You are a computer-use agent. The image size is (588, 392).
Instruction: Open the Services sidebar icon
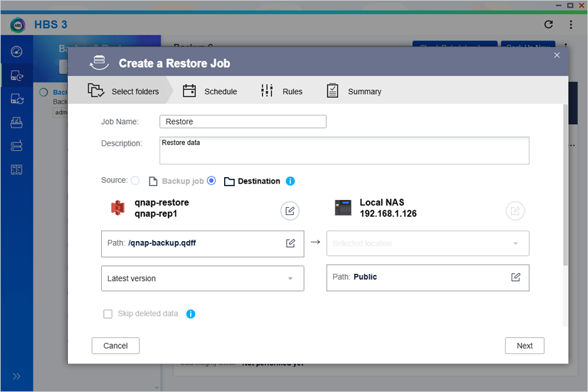coord(16,123)
